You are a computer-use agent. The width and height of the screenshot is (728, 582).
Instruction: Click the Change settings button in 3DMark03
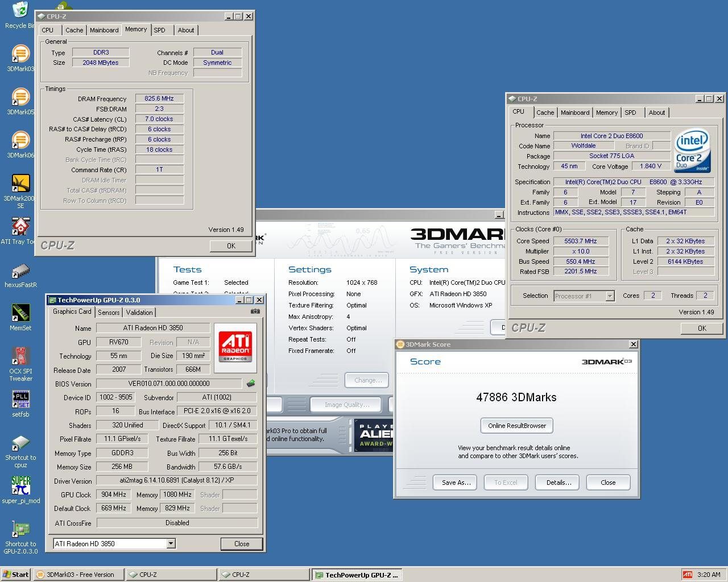click(367, 380)
